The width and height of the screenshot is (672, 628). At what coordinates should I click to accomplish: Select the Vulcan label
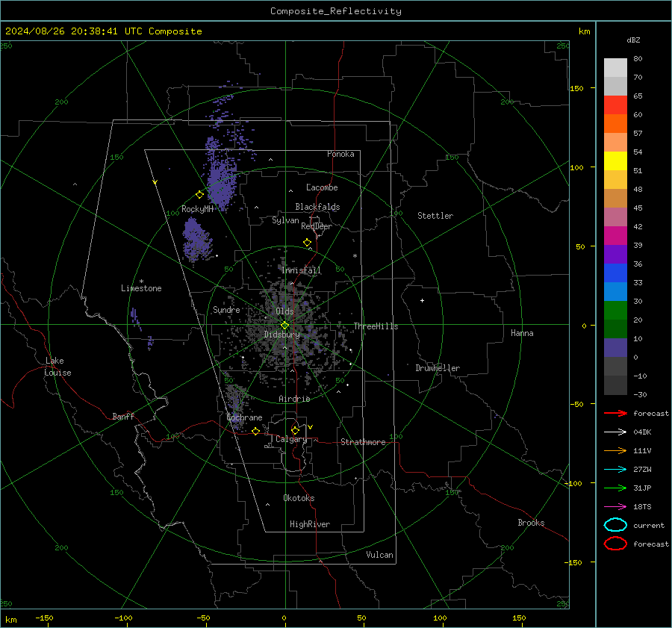click(380, 555)
